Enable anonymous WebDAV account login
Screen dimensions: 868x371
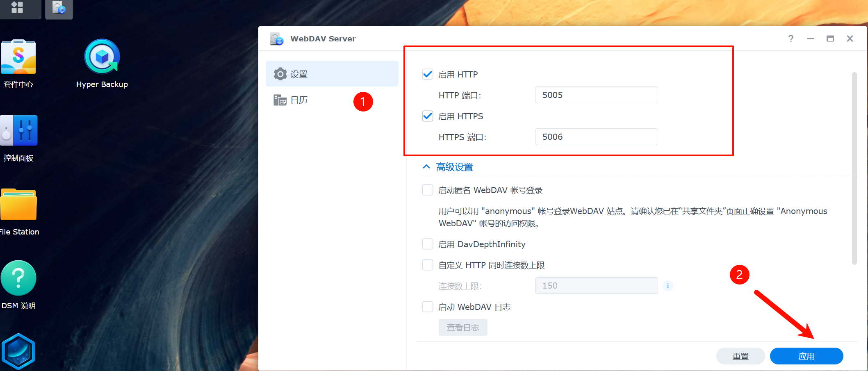428,190
